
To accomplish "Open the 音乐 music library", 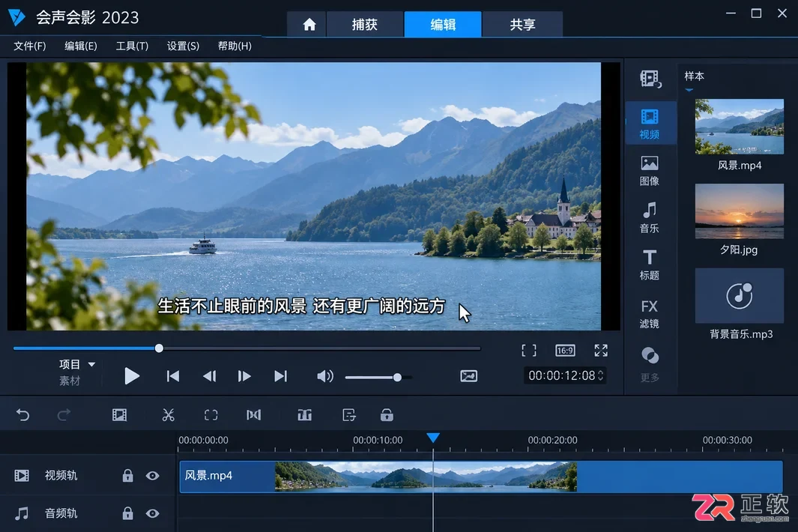I will coord(650,218).
